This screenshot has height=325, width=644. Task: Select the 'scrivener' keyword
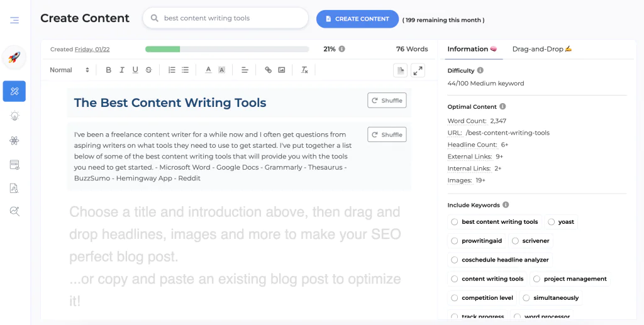coord(530,241)
